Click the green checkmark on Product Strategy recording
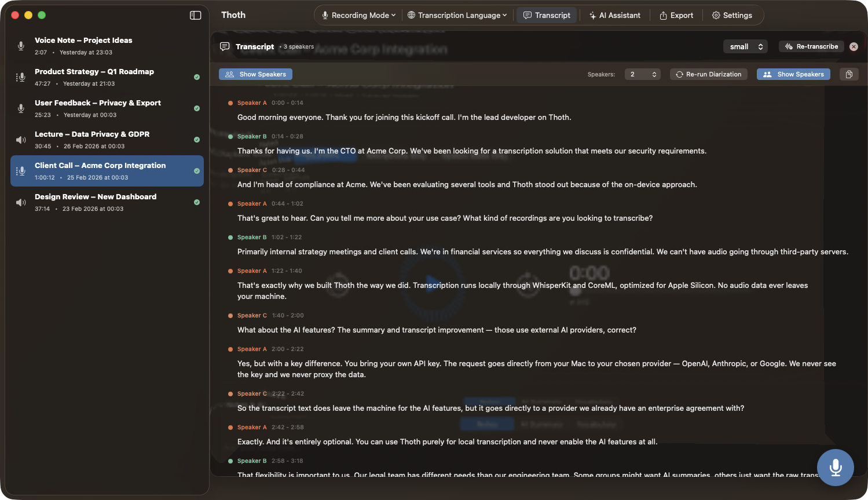Viewport: 868px width, 500px height. pos(197,77)
